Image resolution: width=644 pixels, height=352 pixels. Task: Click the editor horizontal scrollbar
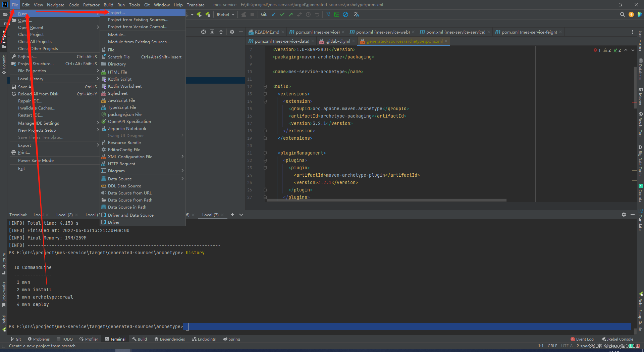tap(387, 200)
